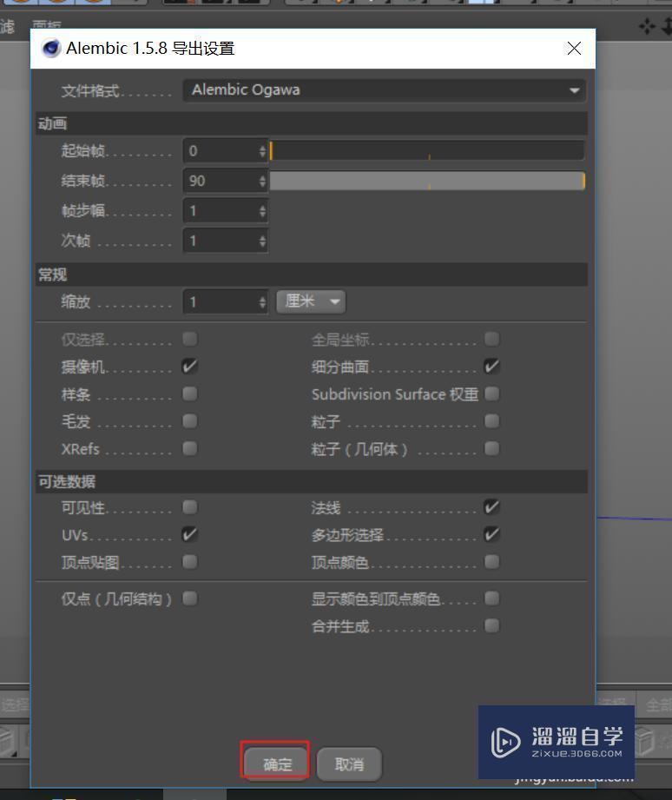
Task: Click the 缩放 stepper arrows
Action: pyautogui.click(x=262, y=302)
